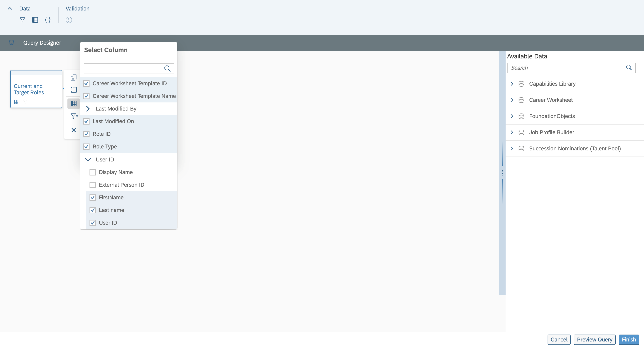Collapse the Data header section chevron
Image resolution: width=644 pixels, height=347 pixels.
[10, 8]
